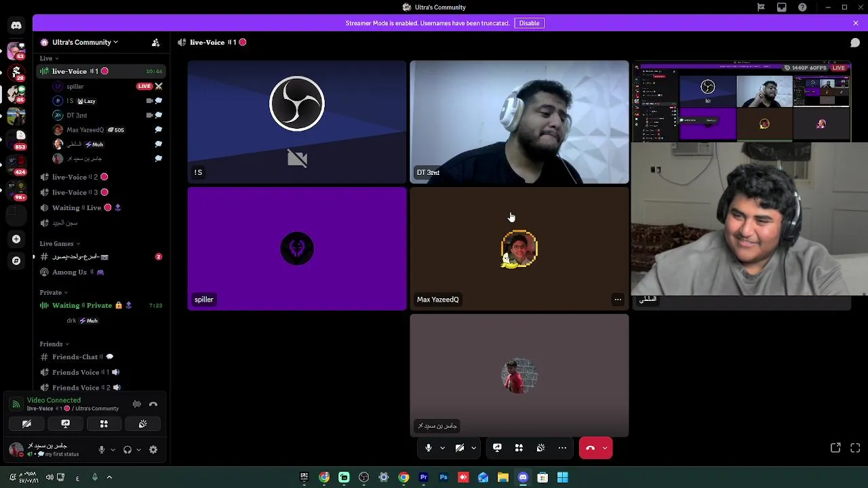Screen dimensions: 868x488
Task: Show hidden icons arrow in system tray
Action: 109,477
